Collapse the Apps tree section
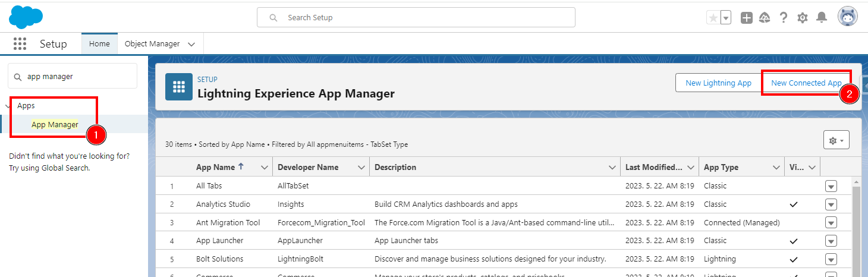This screenshot has height=277, width=868. point(7,106)
